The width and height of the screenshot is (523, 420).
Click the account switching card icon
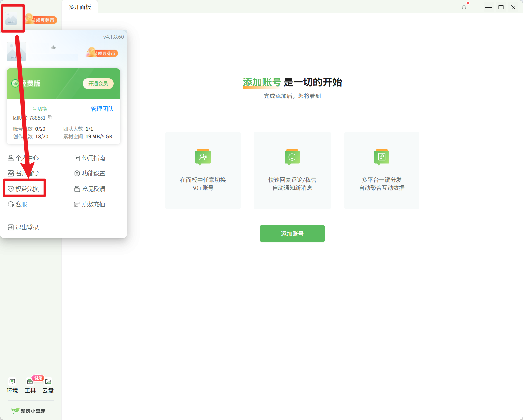[x=203, y=157]
